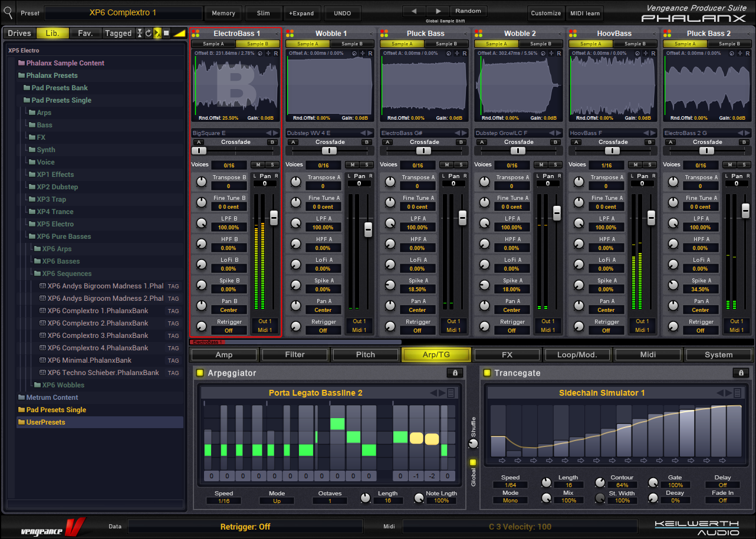
Task: Click the TAG label for XP6 Minimal.PhalanxBank
Action: point(173,360)
